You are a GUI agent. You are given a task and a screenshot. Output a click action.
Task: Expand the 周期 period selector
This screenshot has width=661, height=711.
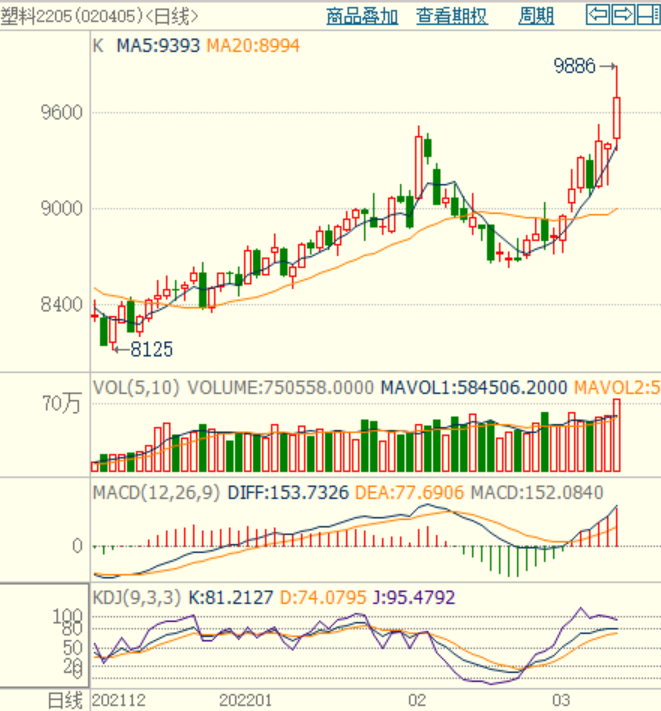[x=536, y=16]
